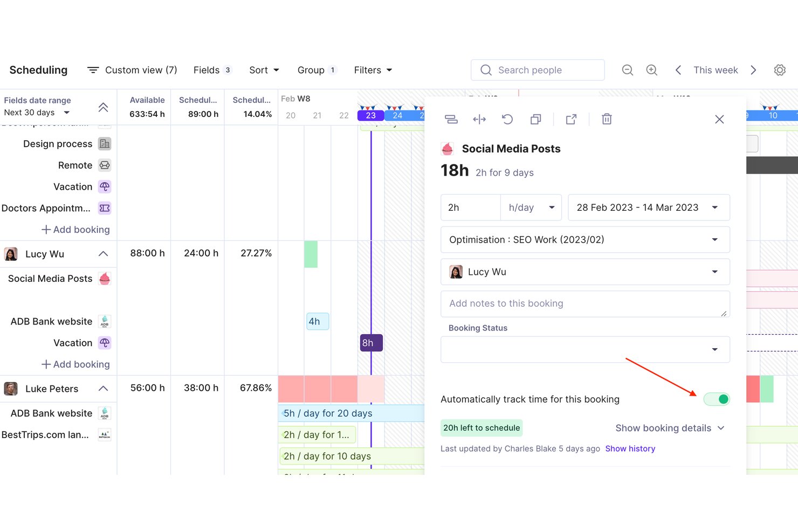Click Lucy Wu's 27.27% scheduled value
This screenshot has width=798, height=532.
[256, 253]
